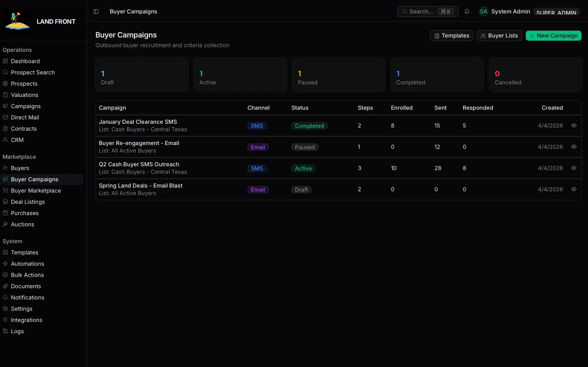Click the Buyer Marketplace cart icon
This screenshot has width=588, height=367.
pyautogui.click(x=5, y=191)
